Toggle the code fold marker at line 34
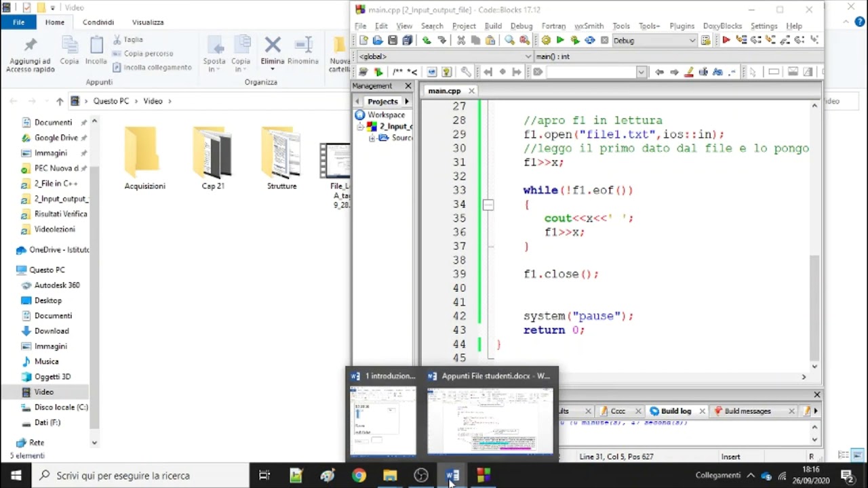 (488, 205)
